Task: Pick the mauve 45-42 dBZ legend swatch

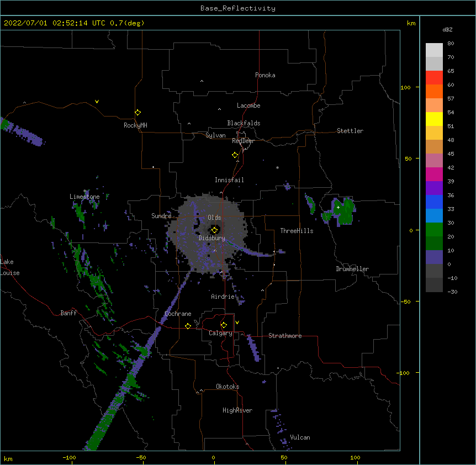Action: (434, 160)
